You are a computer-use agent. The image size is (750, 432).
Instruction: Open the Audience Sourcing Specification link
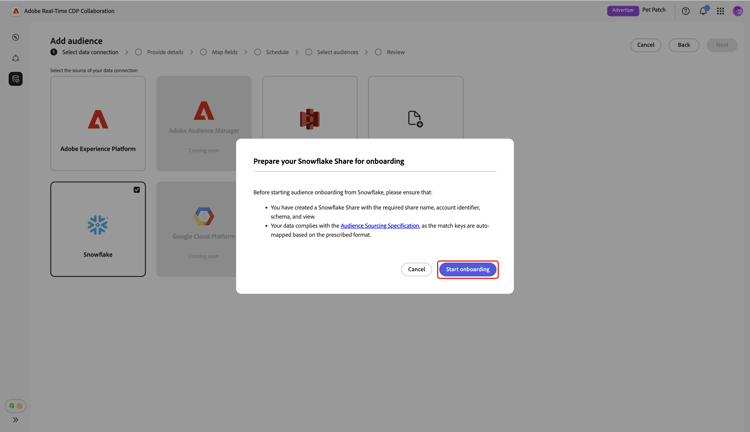(380, 226)
